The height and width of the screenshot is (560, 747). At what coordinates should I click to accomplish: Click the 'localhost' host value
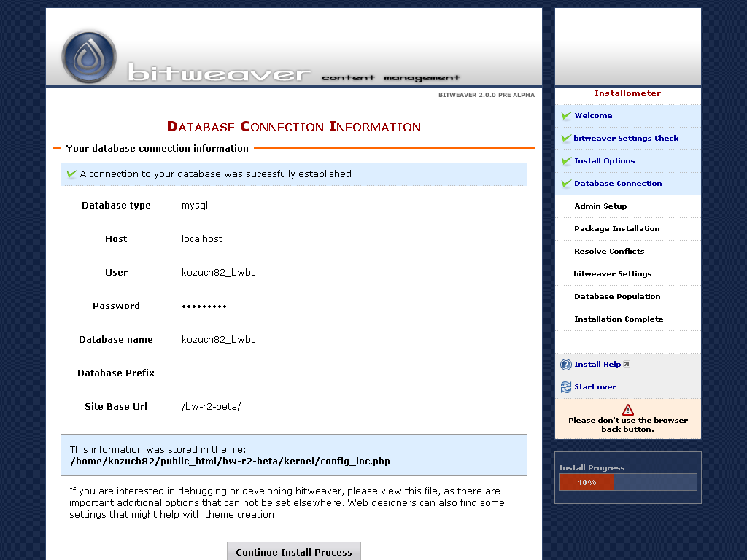coord(202,239)
